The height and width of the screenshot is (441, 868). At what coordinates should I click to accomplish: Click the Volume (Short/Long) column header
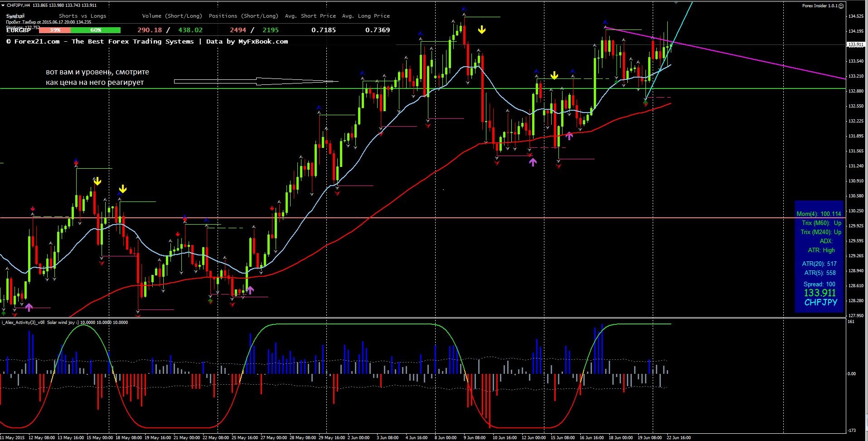coord(172,16)
